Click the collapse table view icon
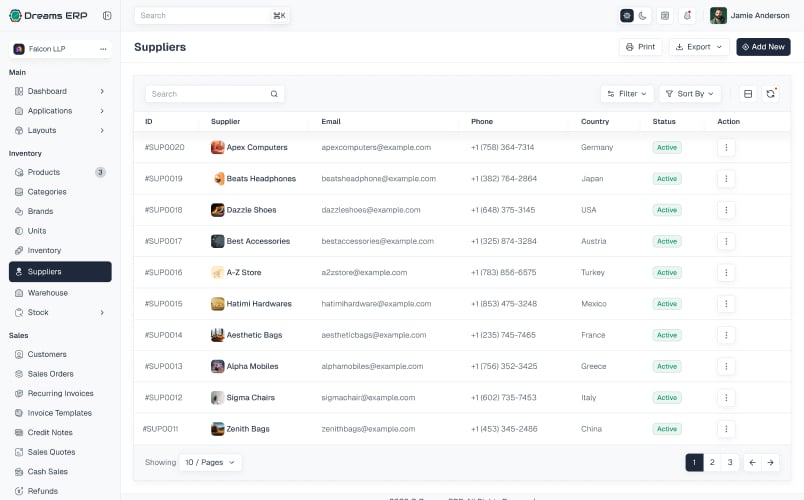This screenshot has width=804, height=500. (748, 94)
